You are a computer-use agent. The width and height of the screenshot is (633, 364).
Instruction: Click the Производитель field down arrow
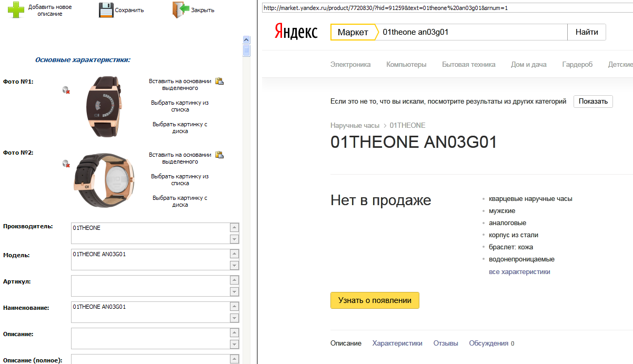(x=235, y=239)
